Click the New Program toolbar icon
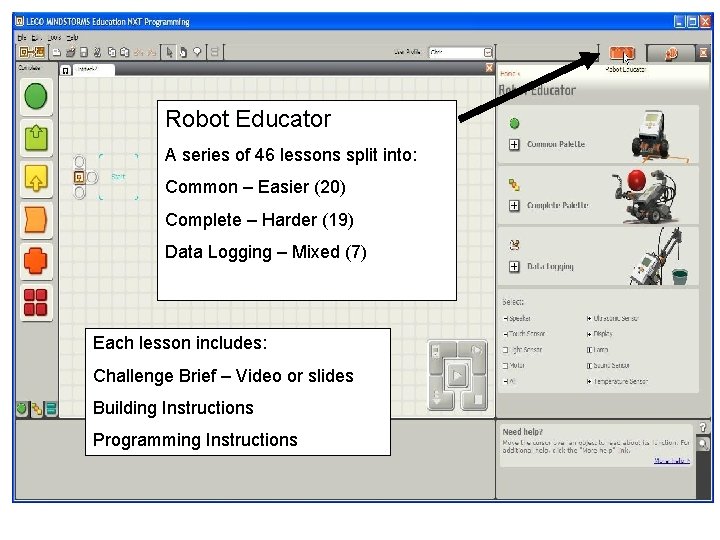This screenshot has height=540, width=720. tap(56, 52)
